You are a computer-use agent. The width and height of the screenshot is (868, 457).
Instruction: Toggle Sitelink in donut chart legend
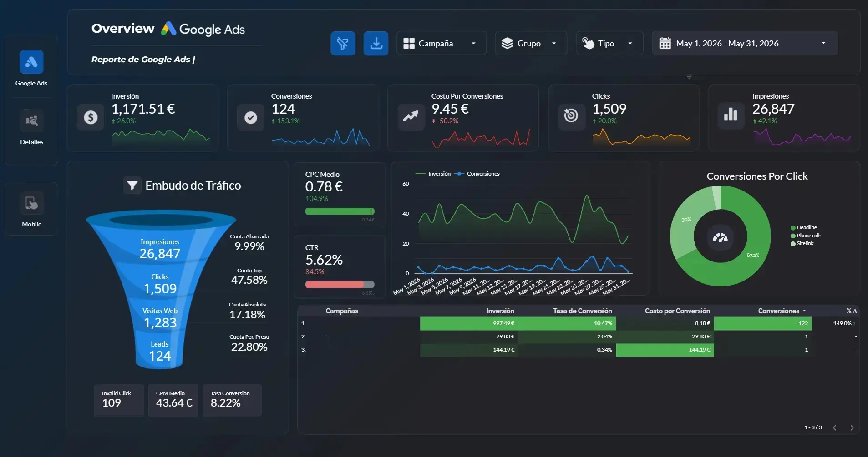(x=802, y=243)
